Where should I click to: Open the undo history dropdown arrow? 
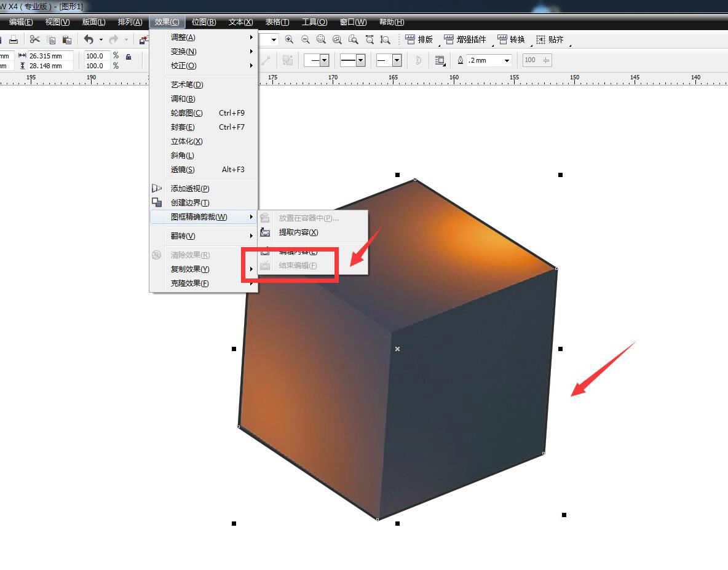coord(101,39)
